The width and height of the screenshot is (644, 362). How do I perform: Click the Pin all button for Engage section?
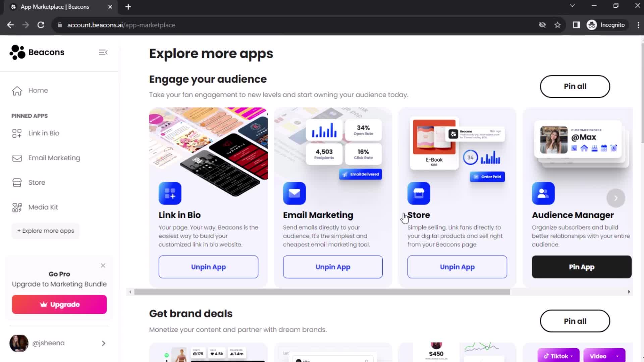tap(575, 86)
